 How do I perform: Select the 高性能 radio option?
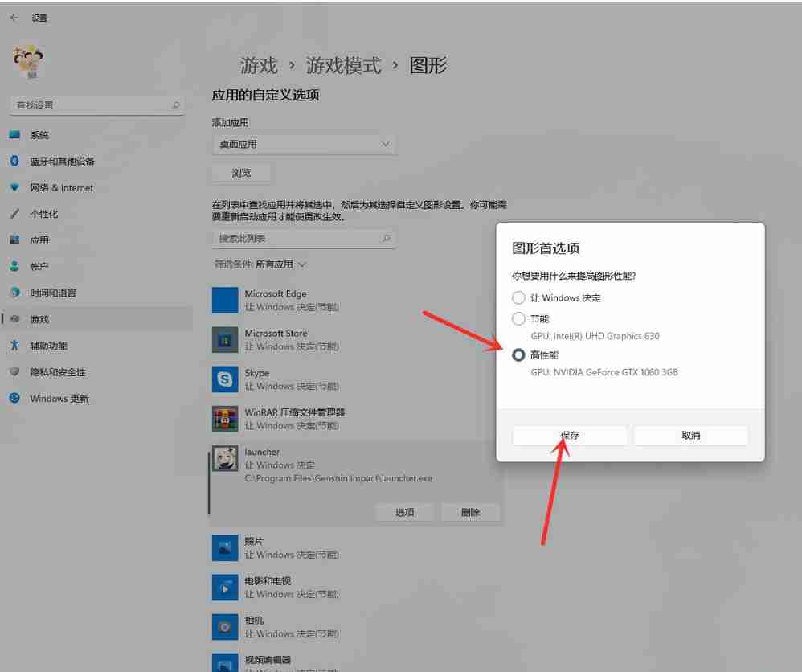point(518,354)
